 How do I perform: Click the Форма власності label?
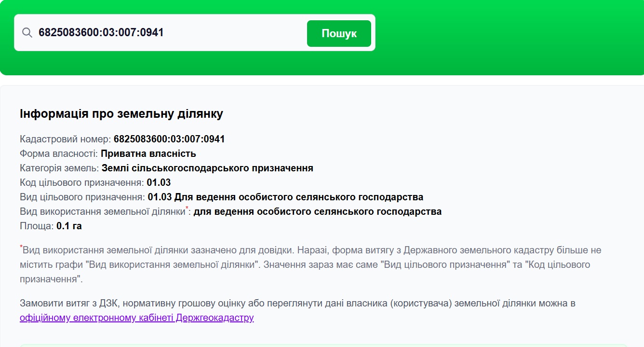coord(59,154)
